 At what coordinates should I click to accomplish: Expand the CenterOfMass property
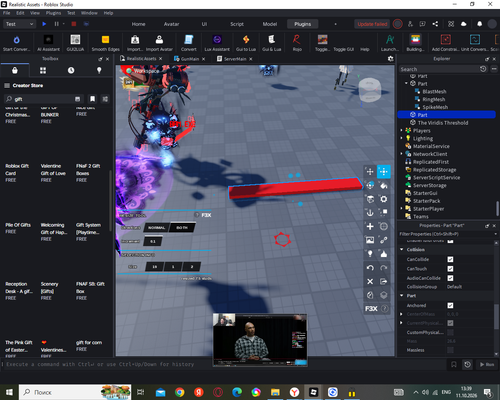401,314
